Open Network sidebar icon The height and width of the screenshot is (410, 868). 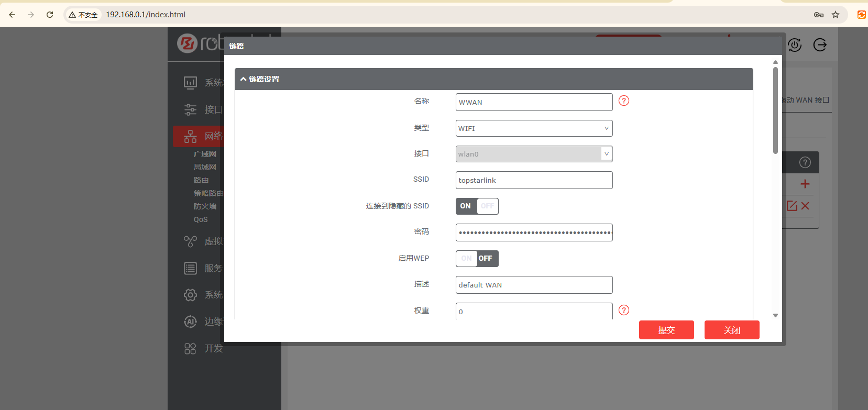tap(190, 136)
